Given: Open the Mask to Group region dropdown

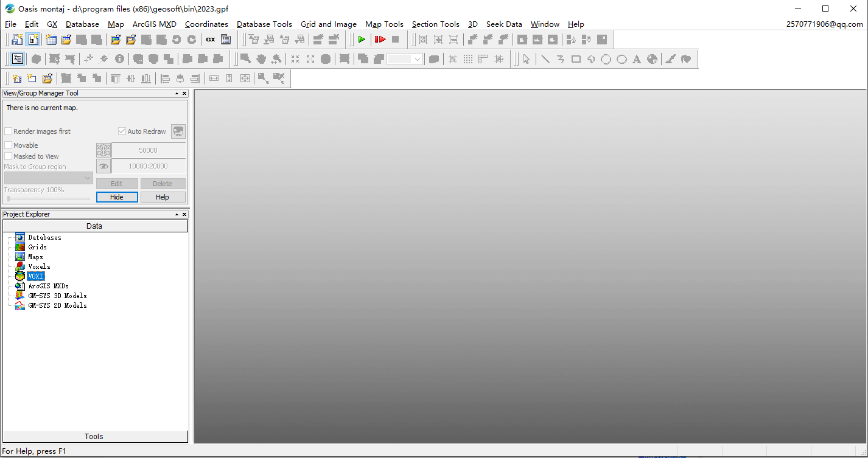Looking at the screenshot, I should tap(49, 178).
